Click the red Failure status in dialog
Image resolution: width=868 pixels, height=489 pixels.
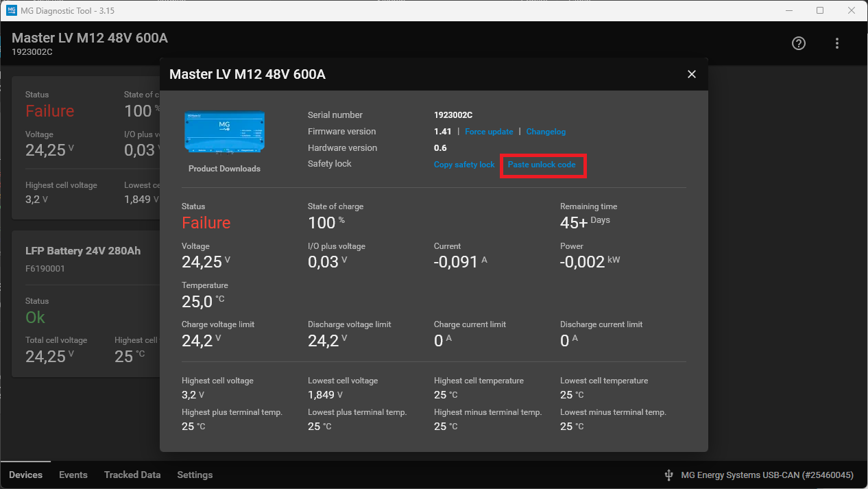click(206, 223)
